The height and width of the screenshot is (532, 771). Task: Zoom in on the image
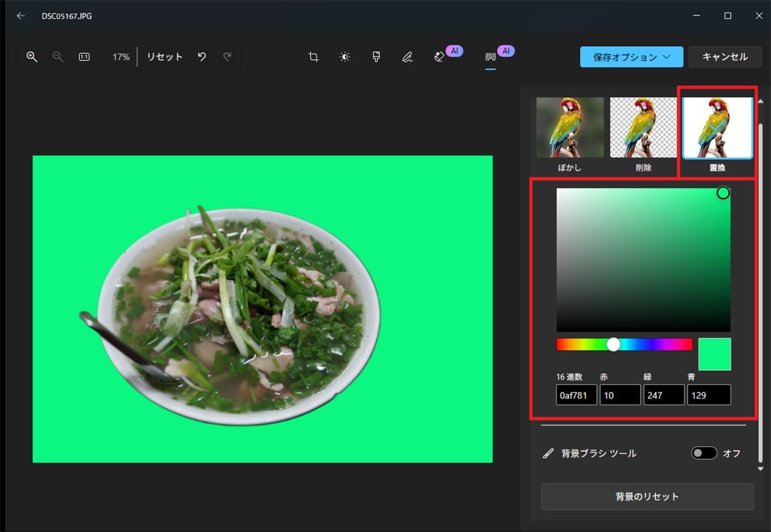(31, 57)
